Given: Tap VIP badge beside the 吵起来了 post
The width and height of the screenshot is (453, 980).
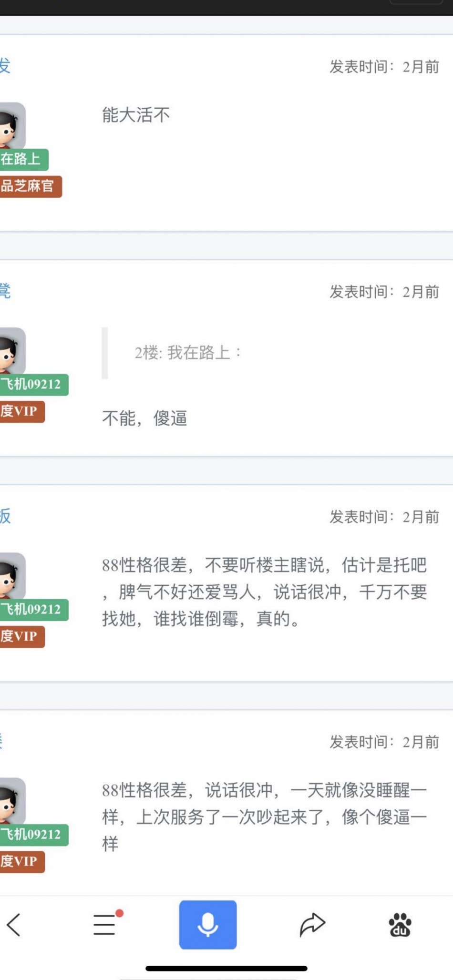Looking at the screenshot, I should tap(21, 861).
